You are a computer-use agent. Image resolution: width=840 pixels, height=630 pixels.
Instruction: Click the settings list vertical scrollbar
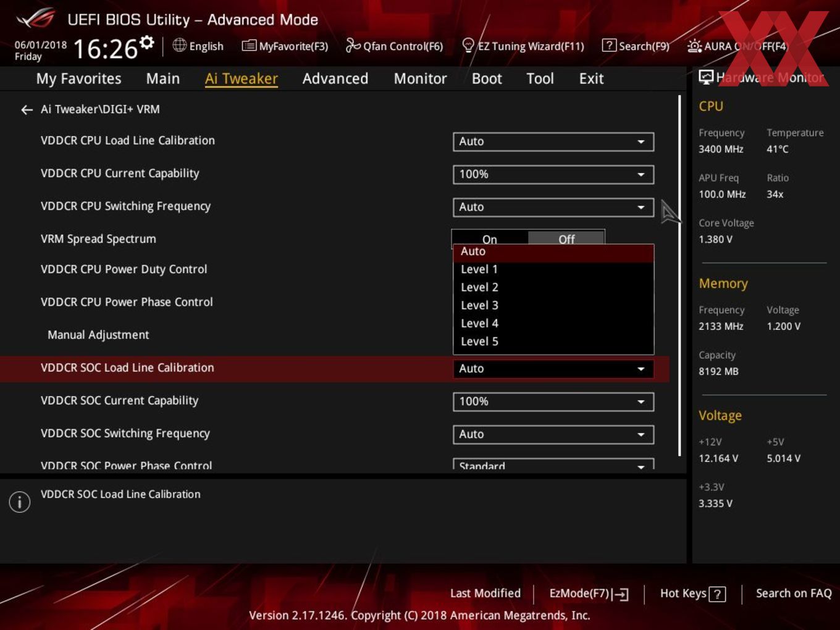[679, 275]
